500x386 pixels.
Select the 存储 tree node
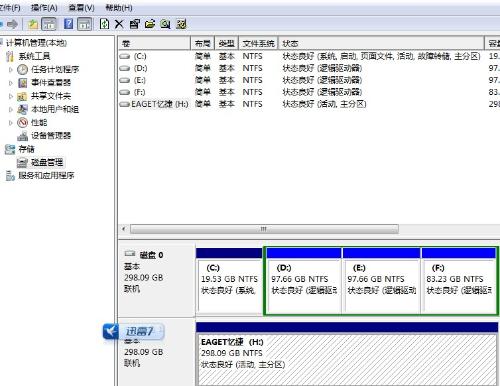click(26, 149)
